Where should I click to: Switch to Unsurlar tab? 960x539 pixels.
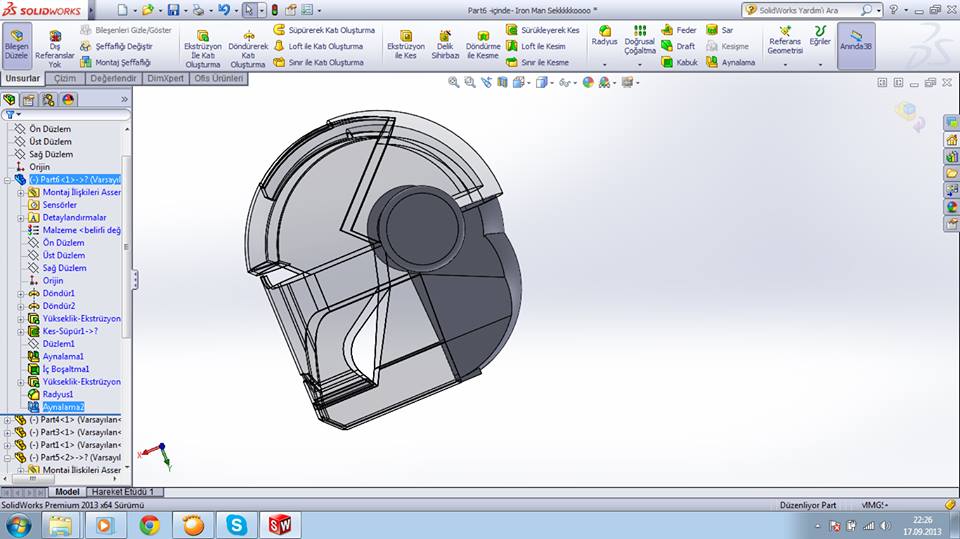pos(23,78)
